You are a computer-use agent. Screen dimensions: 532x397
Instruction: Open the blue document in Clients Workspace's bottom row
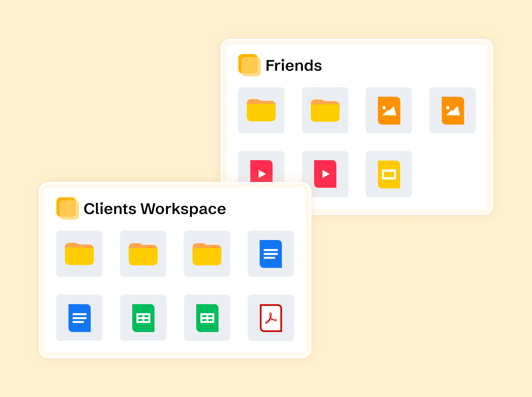click(79, 318)
